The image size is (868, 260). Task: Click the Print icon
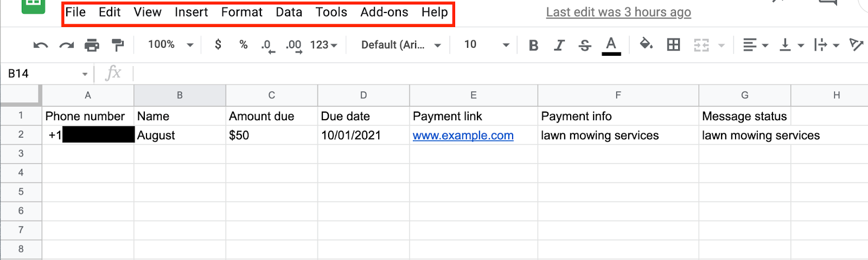tap(92, 45)
